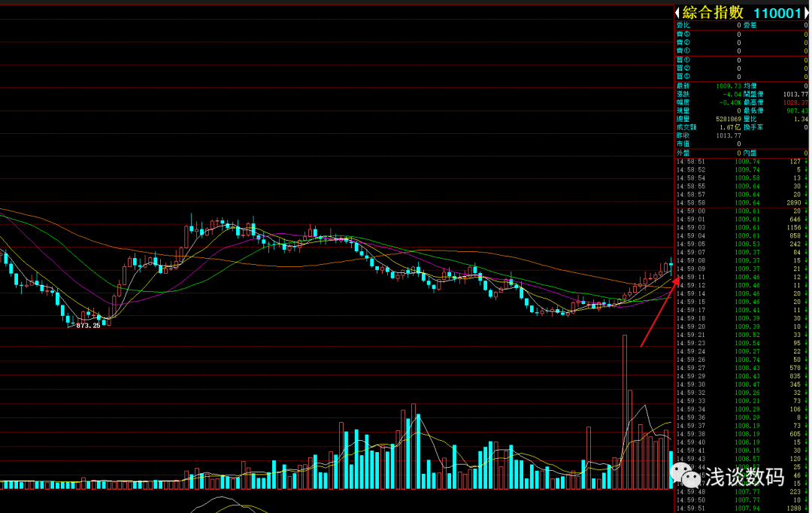Select the percentage change -0.40%
This screenshot has width=812, height=513.
(x=730, y=102)
